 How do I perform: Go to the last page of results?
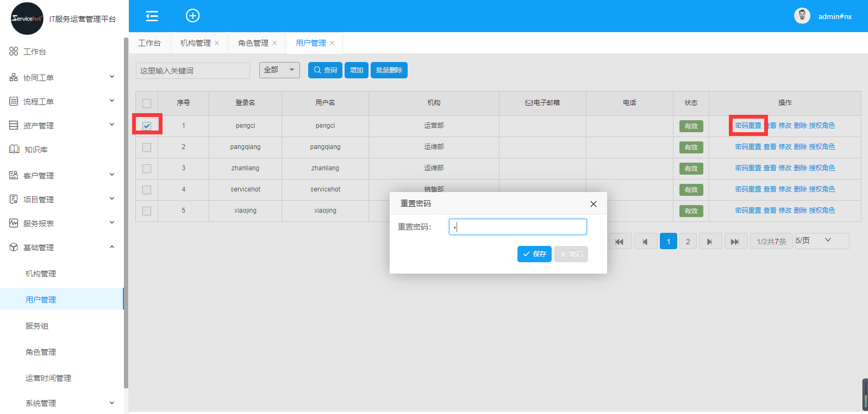[x=735, y=242]
